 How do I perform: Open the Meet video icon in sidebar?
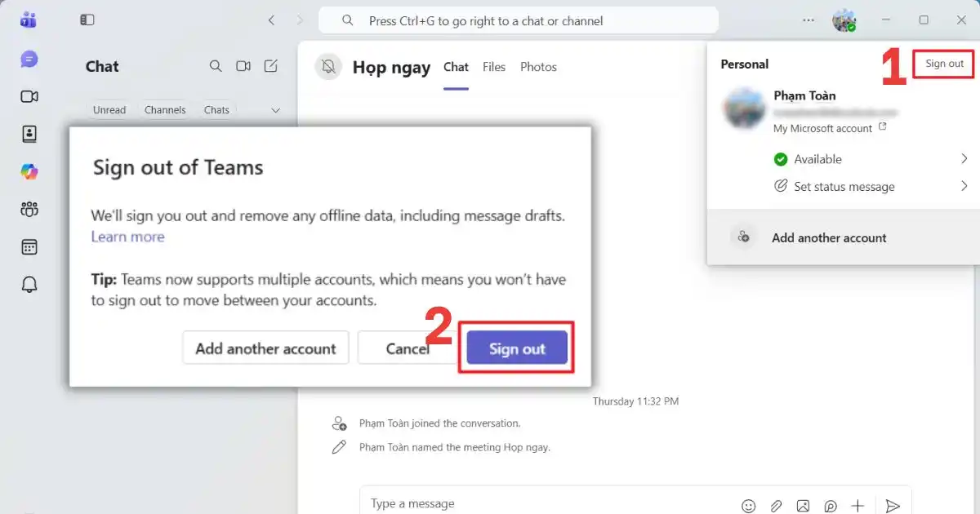[29, 96]
